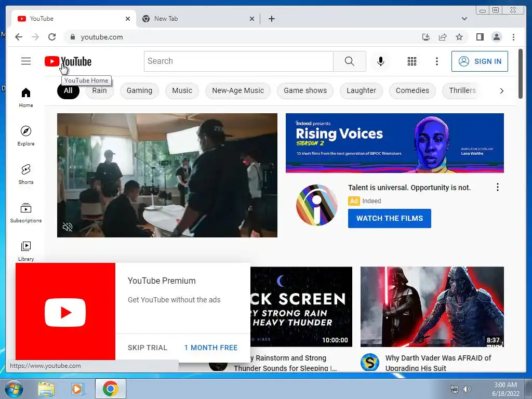Open Library in the sidebar
The width and height of the screenshot is (532, 399).
tap(26, 251)
